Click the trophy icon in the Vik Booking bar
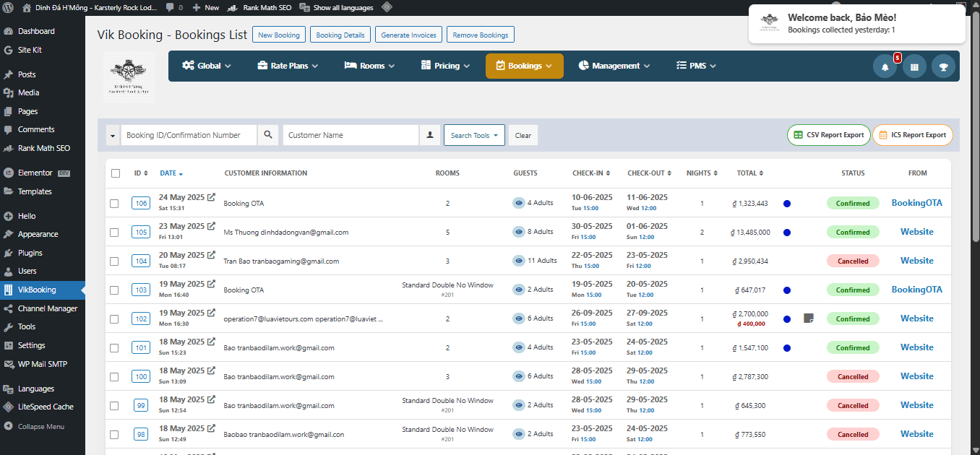Viewport: 980px width, 455px height. (943, 66)
